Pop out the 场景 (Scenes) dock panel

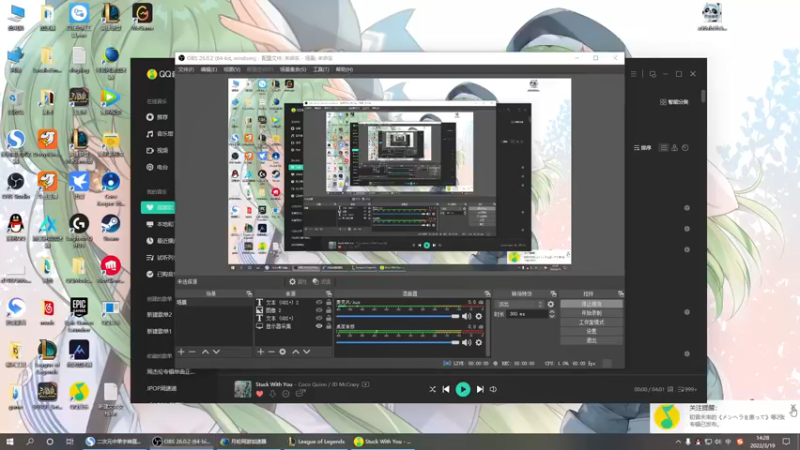(x=249, y=294)
